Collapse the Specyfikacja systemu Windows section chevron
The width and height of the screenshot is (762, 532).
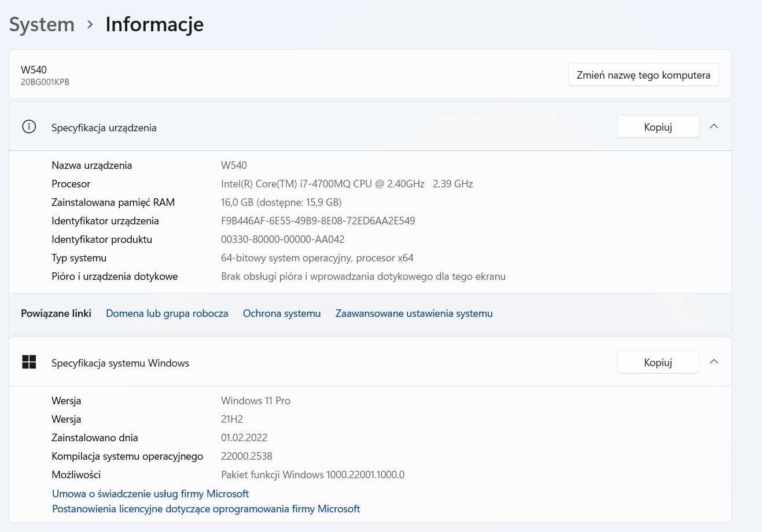click(714, 362)
